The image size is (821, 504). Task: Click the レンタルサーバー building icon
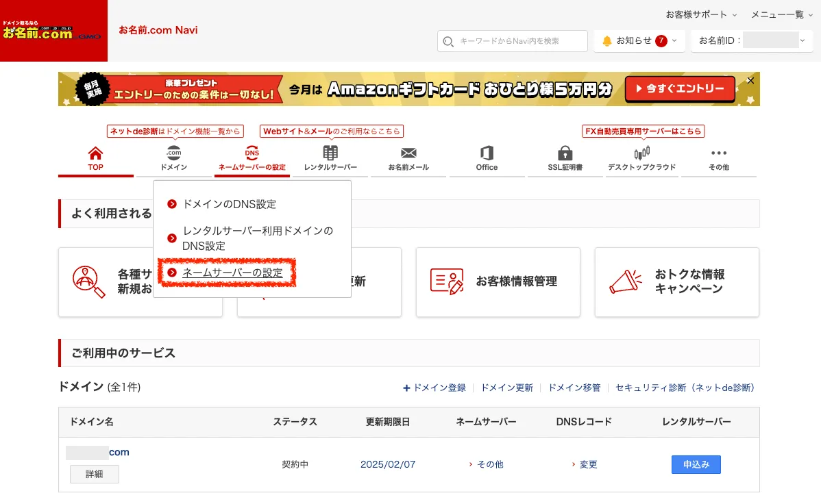tap(330, 153)
